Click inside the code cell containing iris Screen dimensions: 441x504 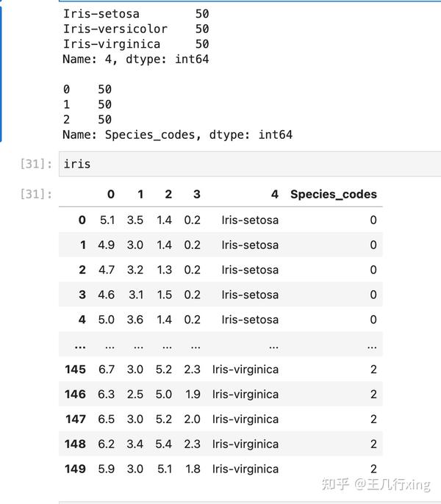(243, 164)
